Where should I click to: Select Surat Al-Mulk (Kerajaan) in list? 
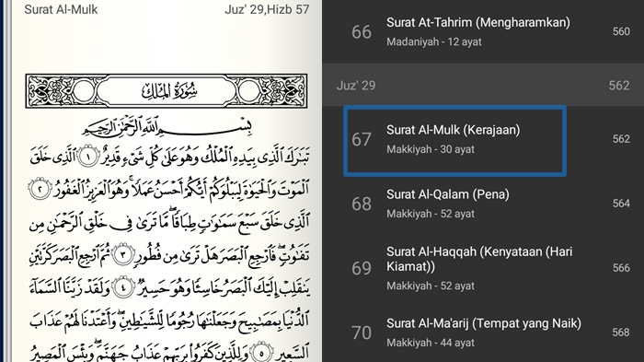(x=483, y=139)
